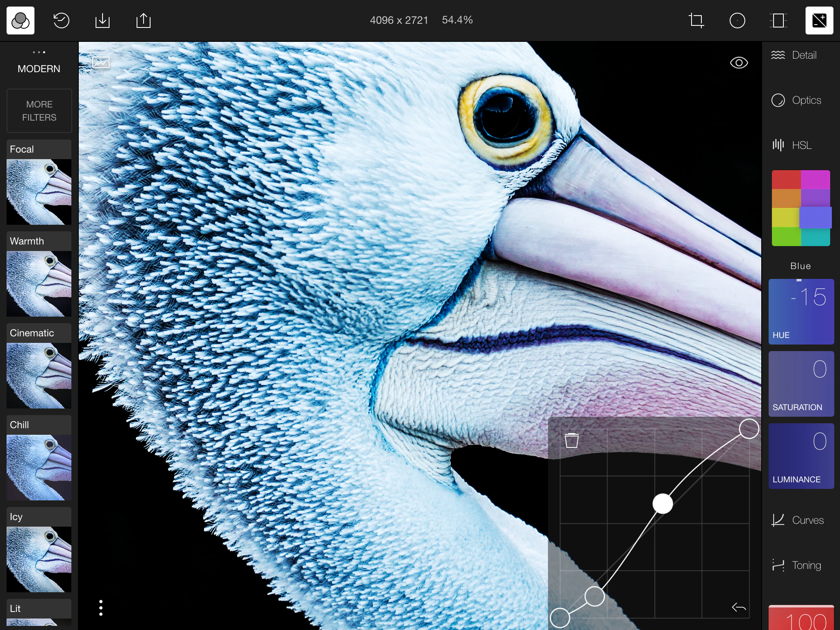Delete curve point with trash icon
The height and width of the screenshot is (630, 840).
point(571,441)
